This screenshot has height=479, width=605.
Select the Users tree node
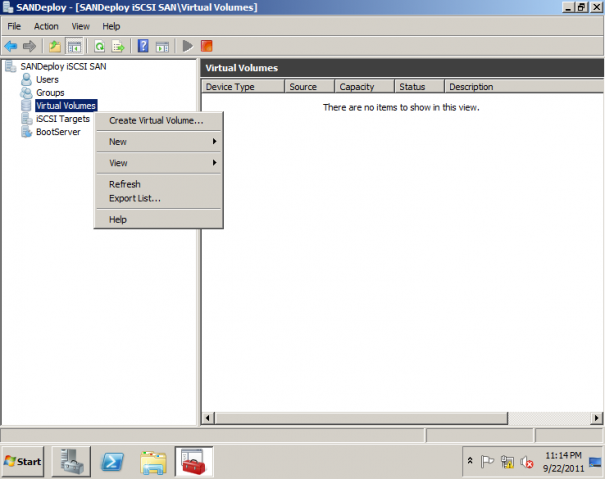(x=47, y=80)
